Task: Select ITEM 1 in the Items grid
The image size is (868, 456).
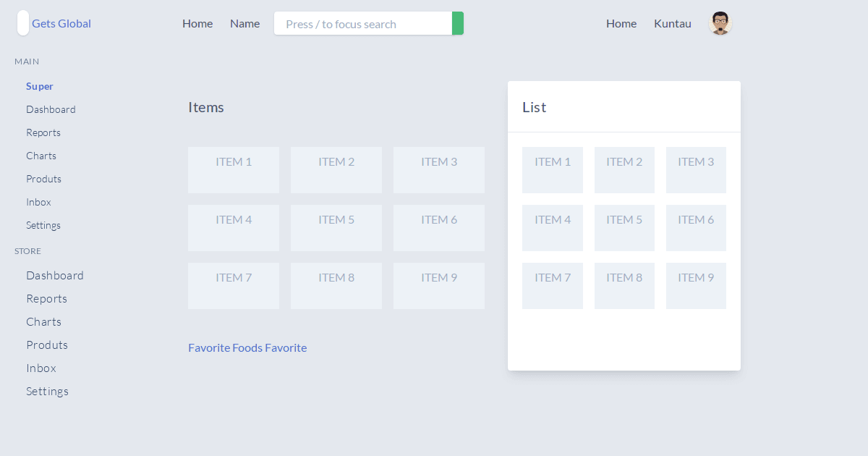Action: click(x=233, y=169)
